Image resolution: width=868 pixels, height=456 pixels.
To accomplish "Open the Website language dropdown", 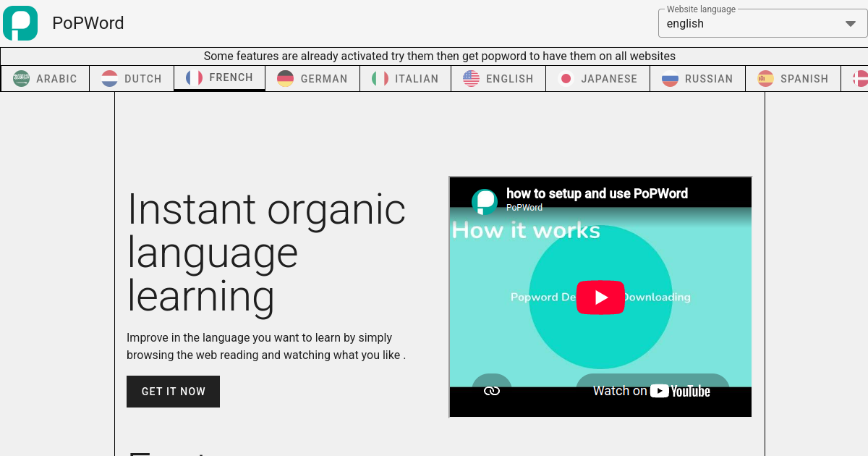I will (x=763, y=23).
